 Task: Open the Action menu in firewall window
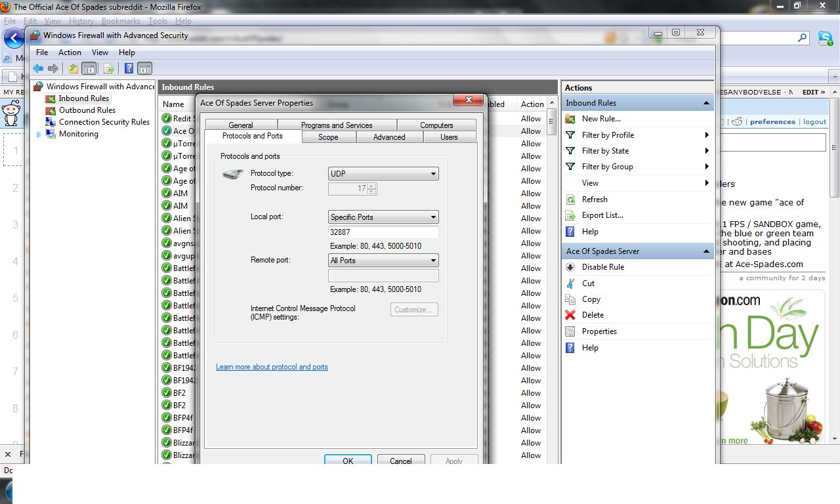pos(70,52)
